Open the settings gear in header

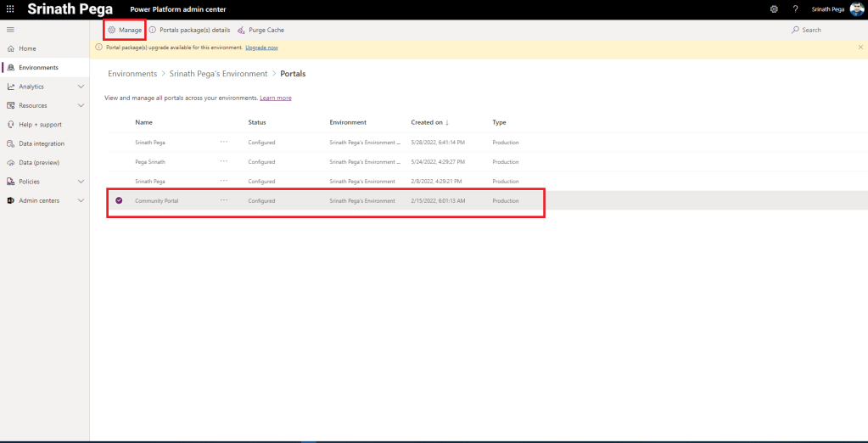pyautogui.click(x=774, y=9)
